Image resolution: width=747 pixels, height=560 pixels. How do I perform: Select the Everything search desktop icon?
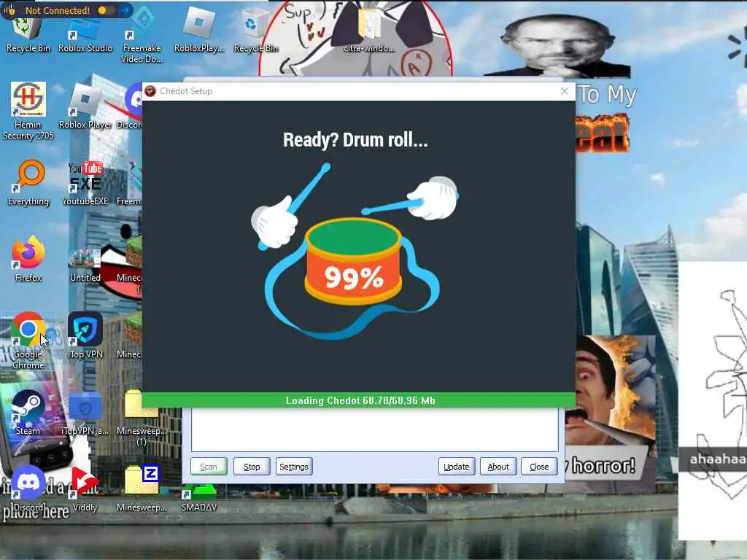click(28, 183)
